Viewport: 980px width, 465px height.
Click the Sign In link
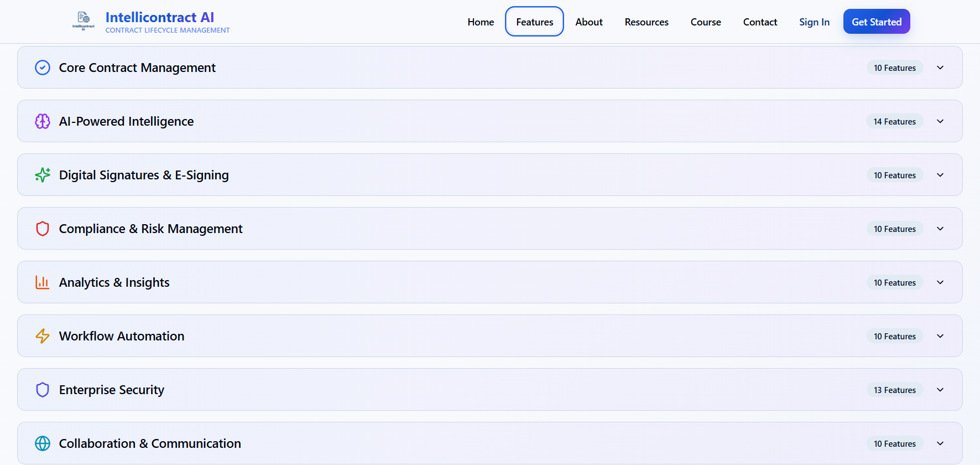pyautogui.click(x=814, y=22)
